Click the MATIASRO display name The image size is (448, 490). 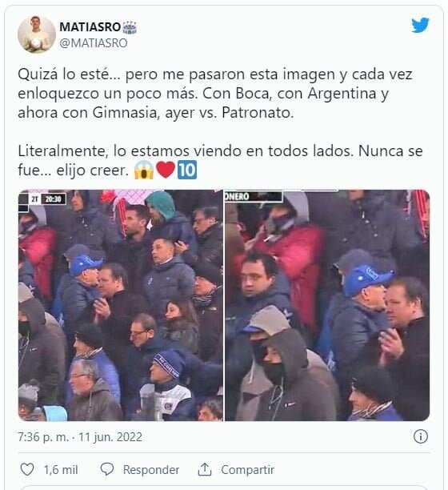pos(90,27)
